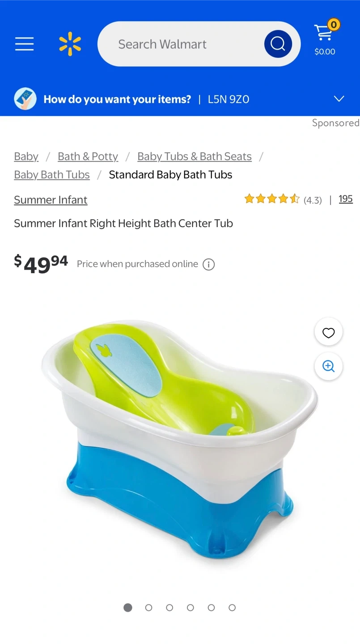Viewport: 360px width, 644px height.
Task: Open the shopping cart showing $0.00
Action: coord(325,38)
